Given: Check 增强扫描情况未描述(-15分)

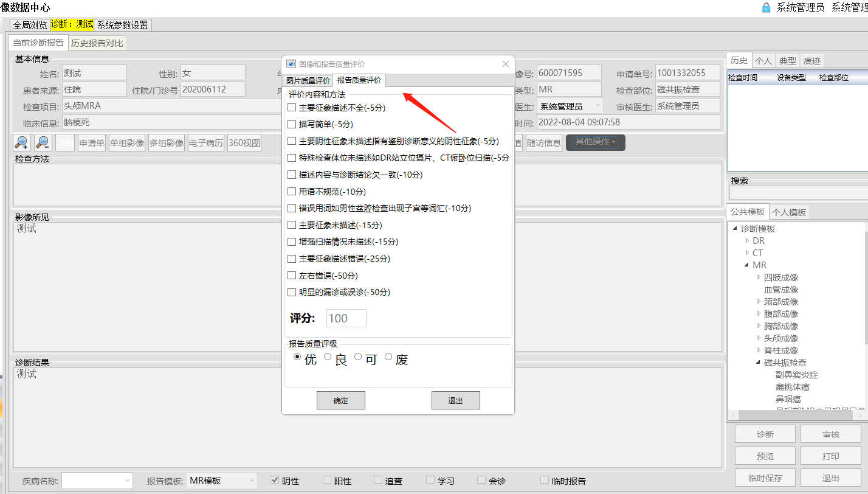Looking at the screenshot, I should pyautogui.click(x=292, y=242).
